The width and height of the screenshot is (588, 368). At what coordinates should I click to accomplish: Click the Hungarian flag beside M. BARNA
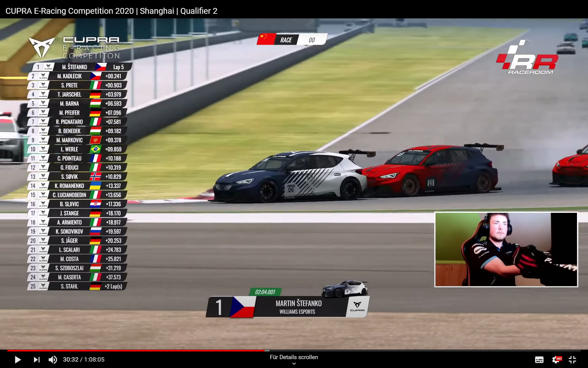click(x=95, y=104)
